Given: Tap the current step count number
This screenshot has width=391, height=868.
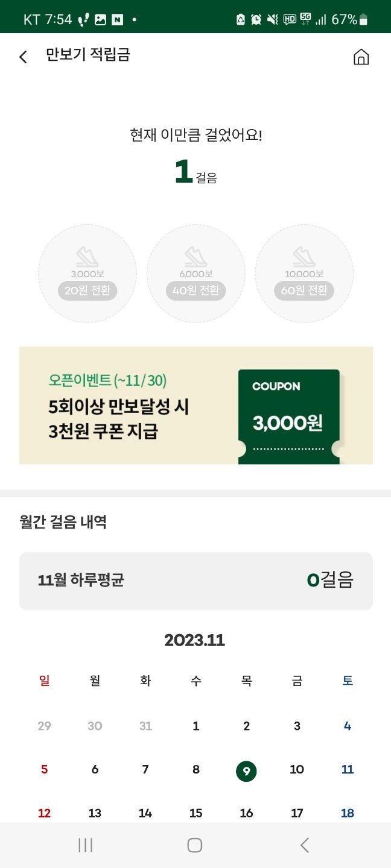Looking at the screenshot, I should (183, 172).
